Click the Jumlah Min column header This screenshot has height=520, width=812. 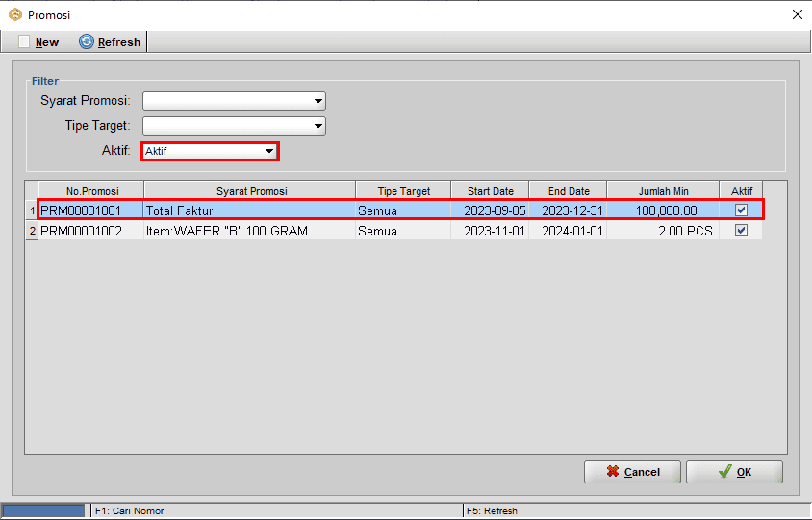click(663, 191)
